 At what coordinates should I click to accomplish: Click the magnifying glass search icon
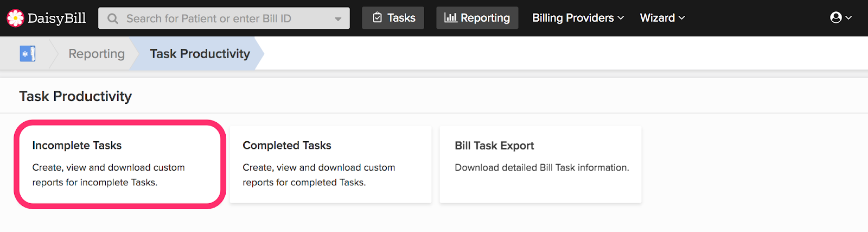click(x=113, y=18)
